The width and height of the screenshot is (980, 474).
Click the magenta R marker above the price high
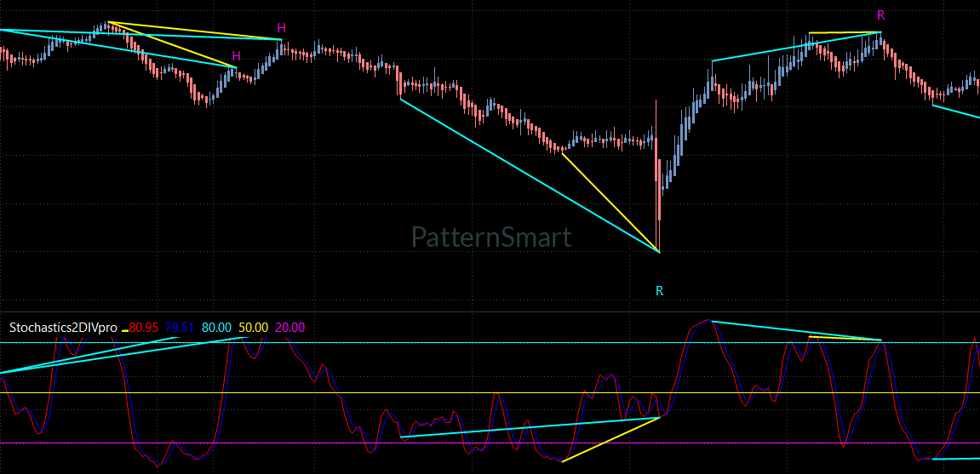click(x=881, y=15)
